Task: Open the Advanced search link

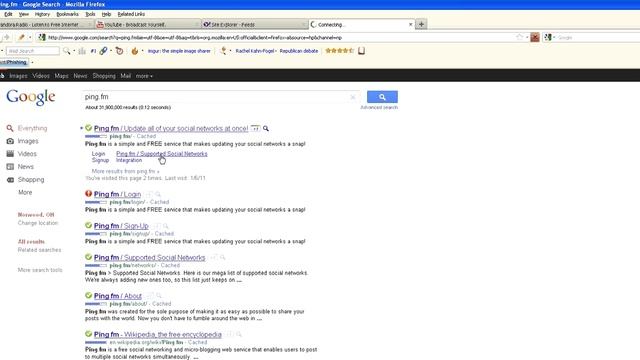Action: [x=379, y=107]
